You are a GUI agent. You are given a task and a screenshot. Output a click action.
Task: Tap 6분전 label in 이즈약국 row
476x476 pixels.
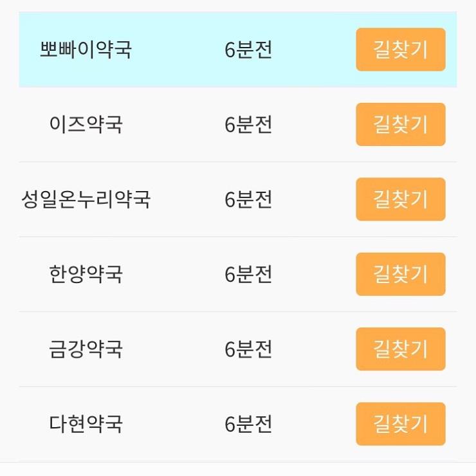tap(248, 124)
